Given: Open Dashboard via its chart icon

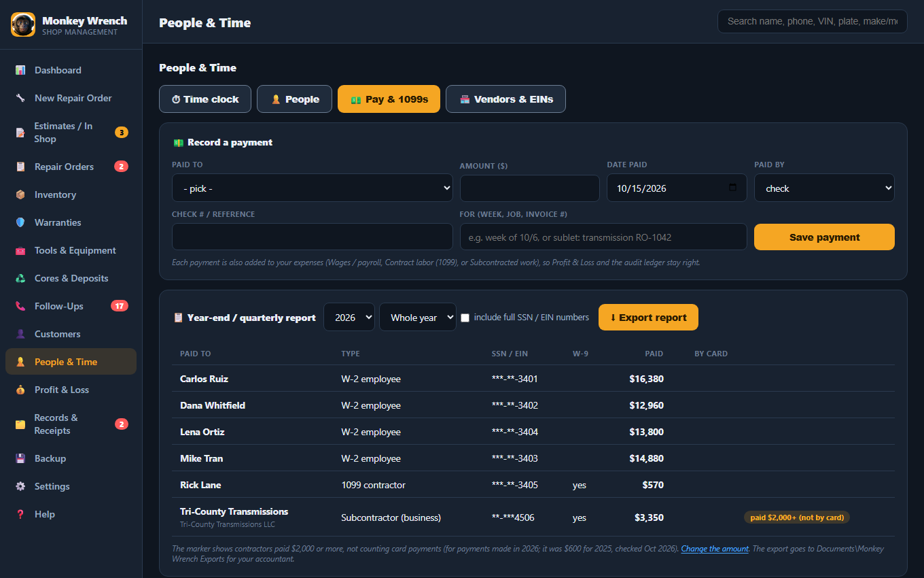Looking at the screenshot, I should (x=20, y=70).
